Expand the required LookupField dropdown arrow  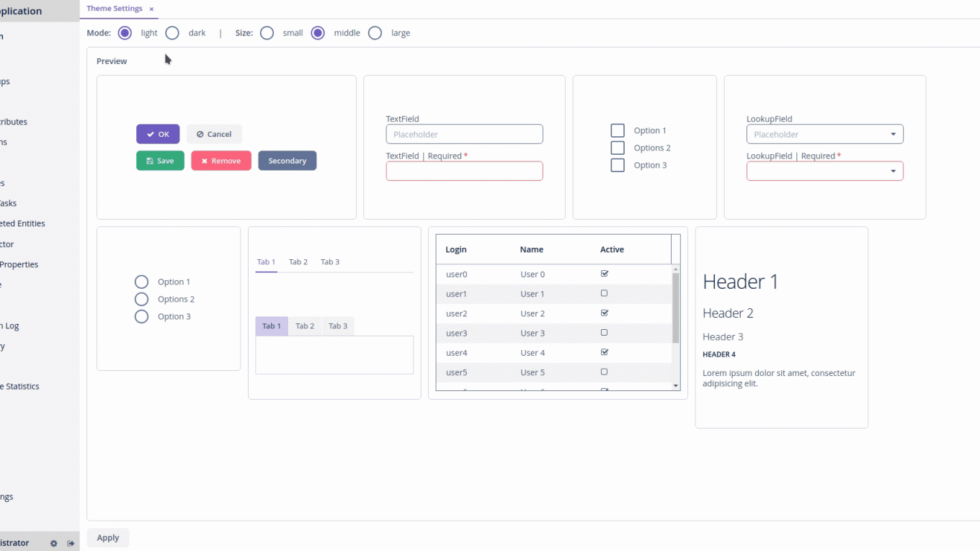coord(894,171)
